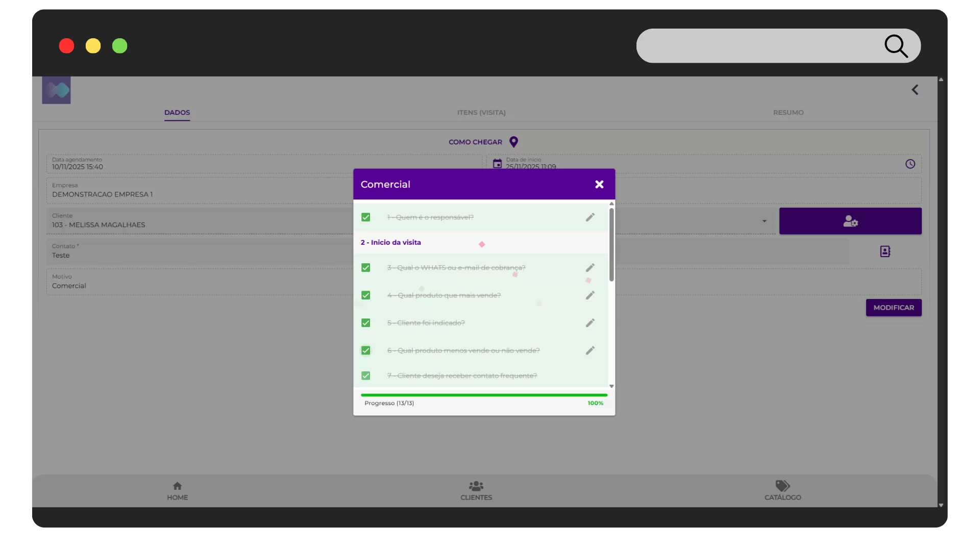Switch to the ITENS (VISITA) tab
The width and height of the screenshot is (980, 551).
481,112
